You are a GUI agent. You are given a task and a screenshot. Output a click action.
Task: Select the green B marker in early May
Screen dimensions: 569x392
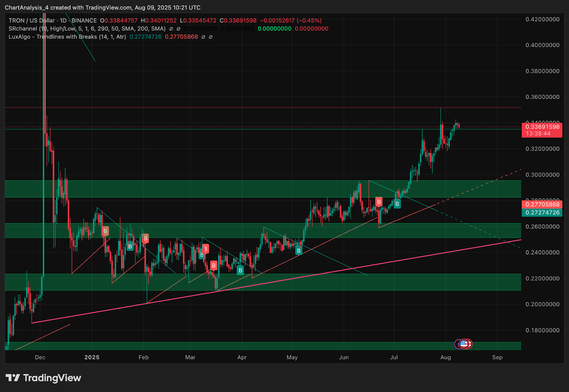(x=299, y=251)
